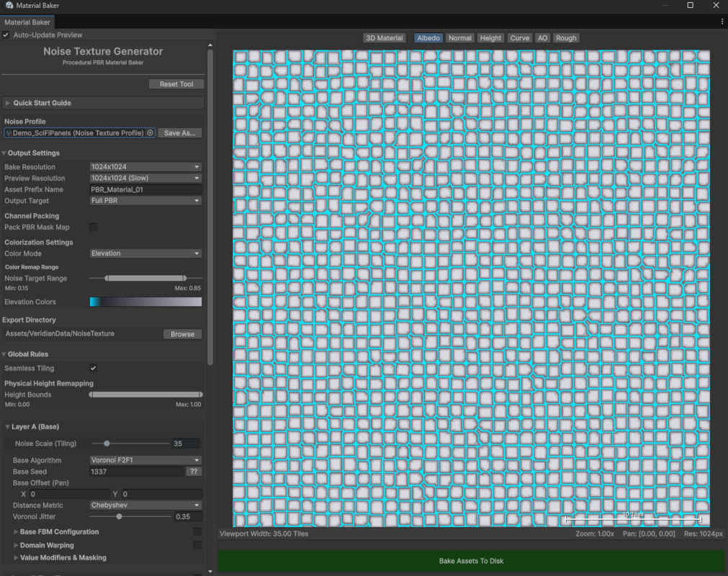728x576 pixels.
Task: Click the Base Offset X field
Action: click(70, 494)
